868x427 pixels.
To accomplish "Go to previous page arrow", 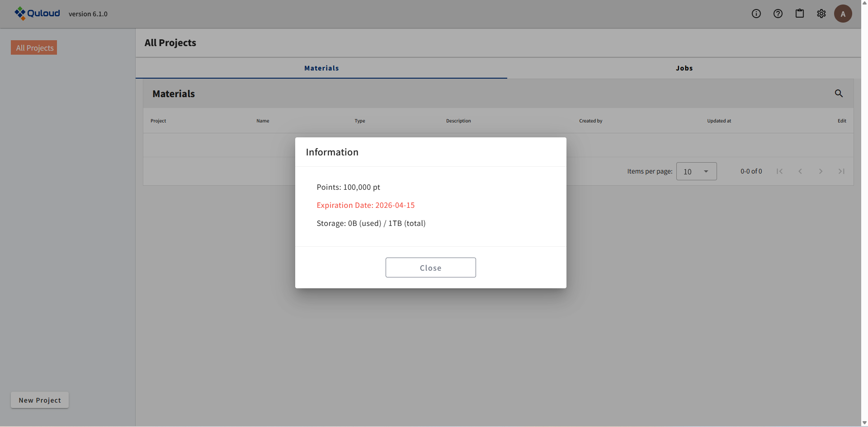I will tap(800, 171).
